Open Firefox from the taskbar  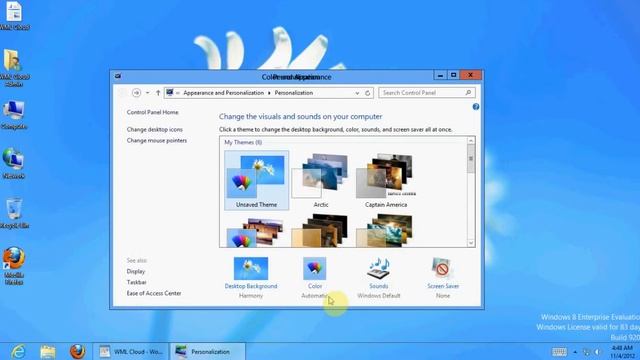77,351
